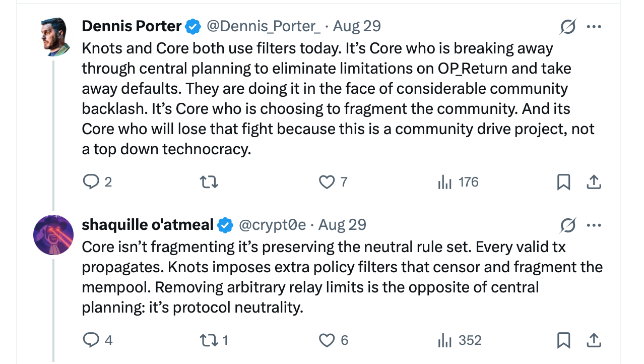This screenshot has height=364, width=644.
Task: Reply to Dennis Porter's tweet
Action: [91, 182]
